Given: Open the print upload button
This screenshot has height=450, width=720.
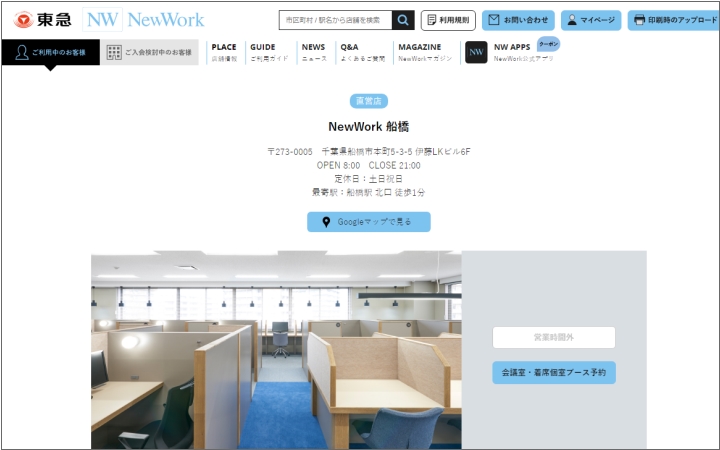Looking at the screenshot, I should tap(674, 20).
